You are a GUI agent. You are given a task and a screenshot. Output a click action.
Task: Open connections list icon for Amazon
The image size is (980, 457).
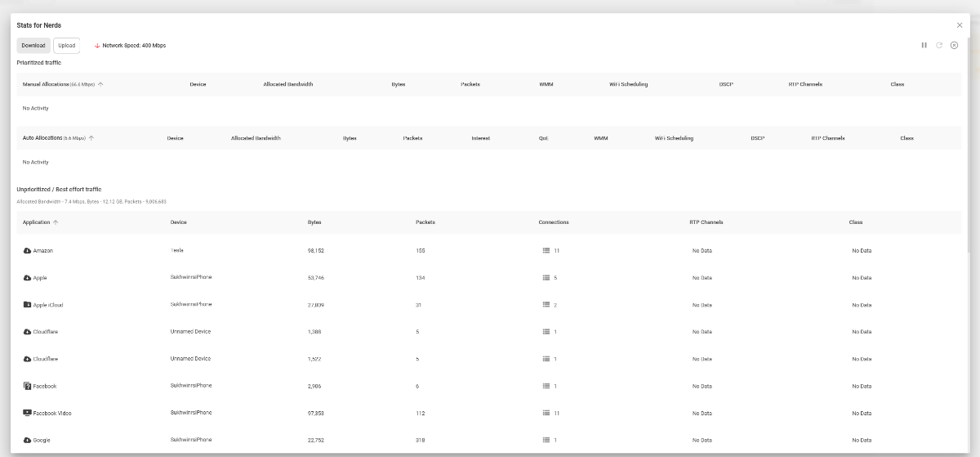546,250
